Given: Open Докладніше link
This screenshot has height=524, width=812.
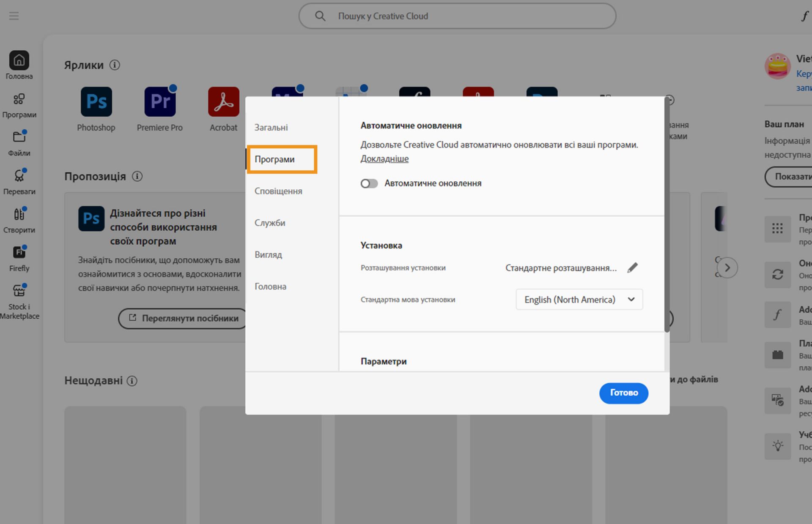Looking at the screenshot, I should click(384, 159).
